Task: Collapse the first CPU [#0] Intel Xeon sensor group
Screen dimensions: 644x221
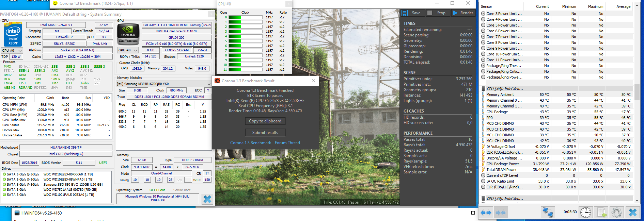Action: click(x=483, y=89)
